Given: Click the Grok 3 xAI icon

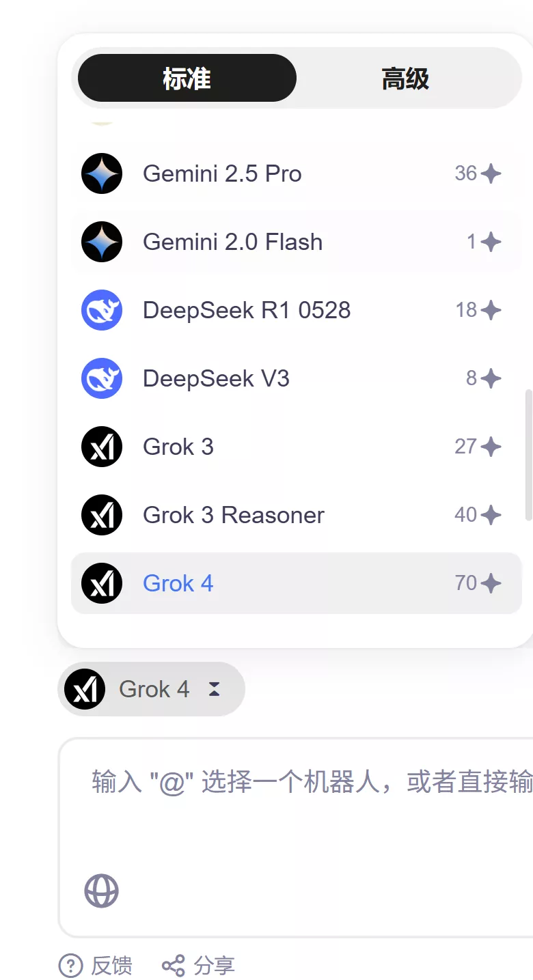Looking at the screenshot, I should pos(102,447).
